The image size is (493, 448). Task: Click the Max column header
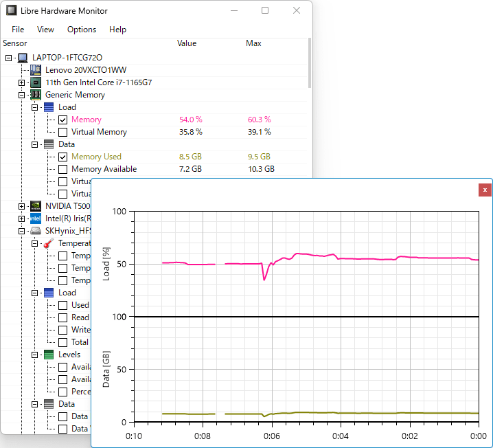[x=254, y=43]
